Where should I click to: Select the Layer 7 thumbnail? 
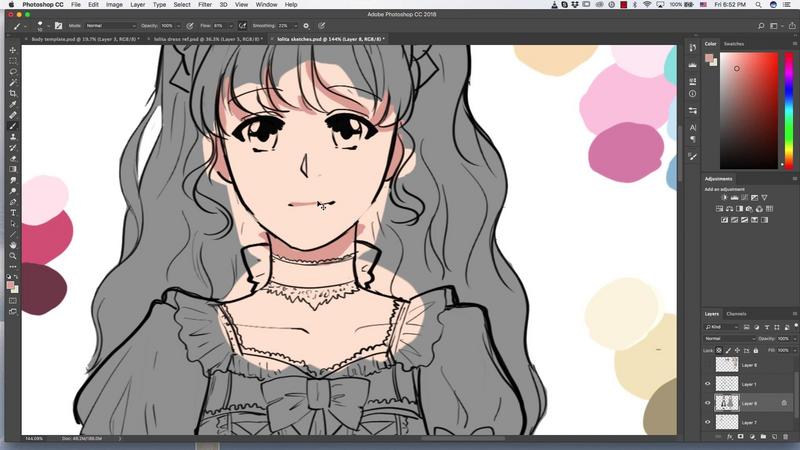[727, 422]
